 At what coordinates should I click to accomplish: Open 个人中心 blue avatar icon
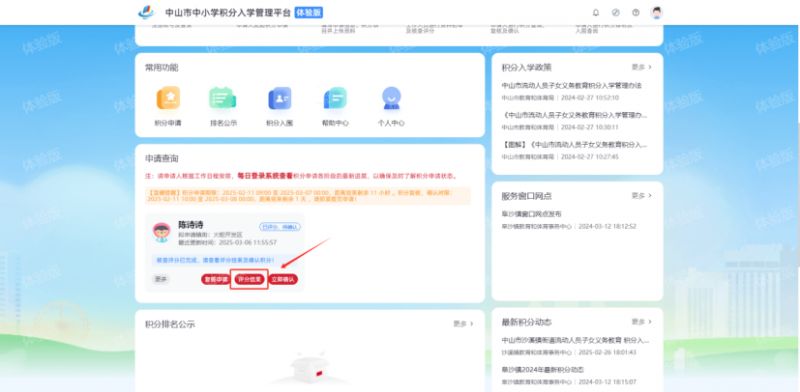tap(391, 98)
